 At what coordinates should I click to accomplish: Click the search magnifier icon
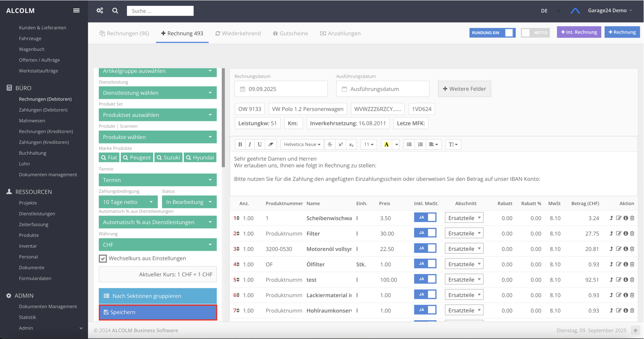point(115,11)
